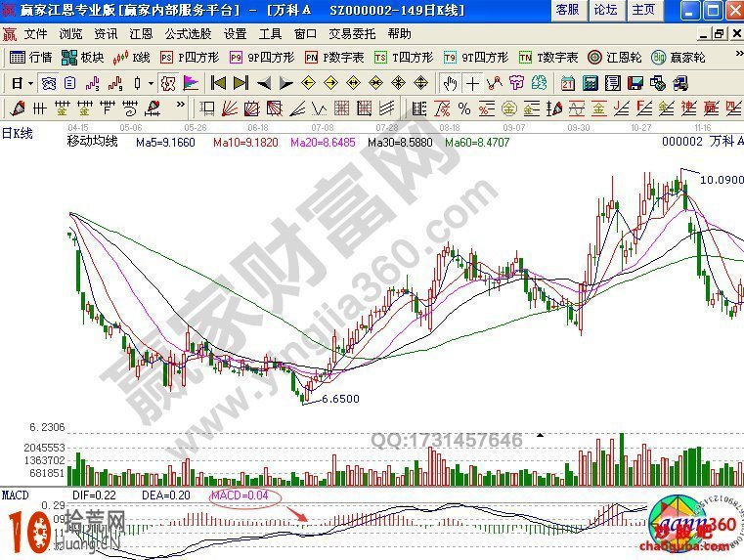Expand the drawing toolbar overflow chevron

[180, 104]
